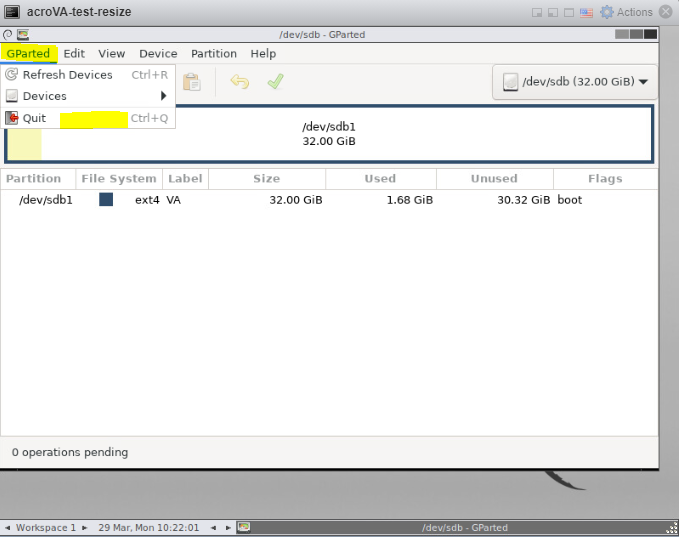
Task: Click the Apply all operations checkmark icon
Action: point(275,81)
